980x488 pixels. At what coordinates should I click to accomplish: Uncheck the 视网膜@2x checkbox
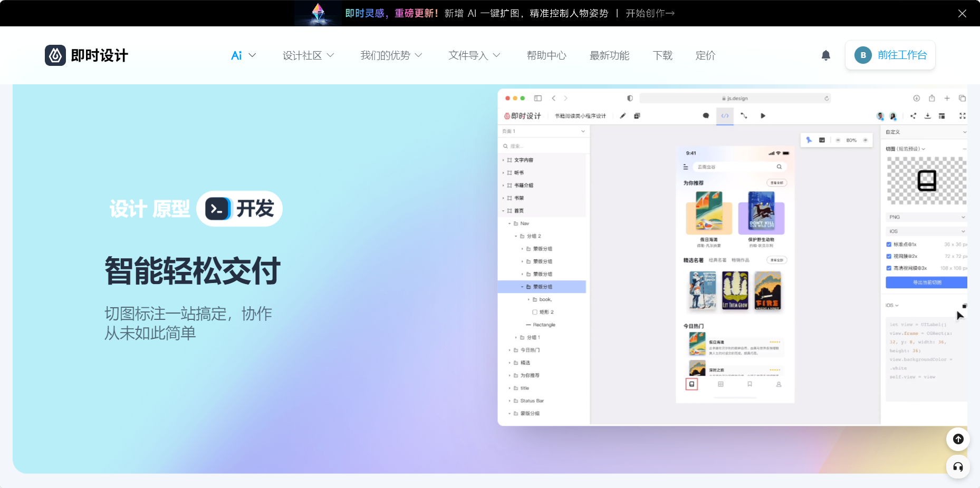click(889, 256)
